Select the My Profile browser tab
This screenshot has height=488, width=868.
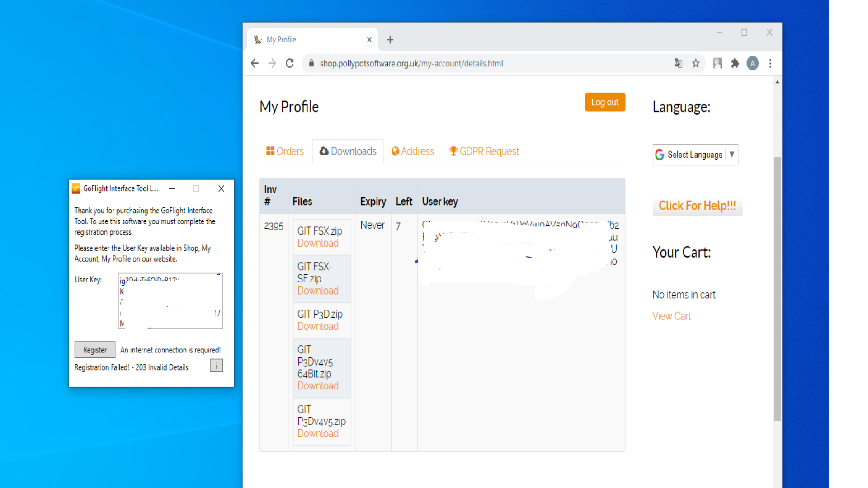pos(313,40)
